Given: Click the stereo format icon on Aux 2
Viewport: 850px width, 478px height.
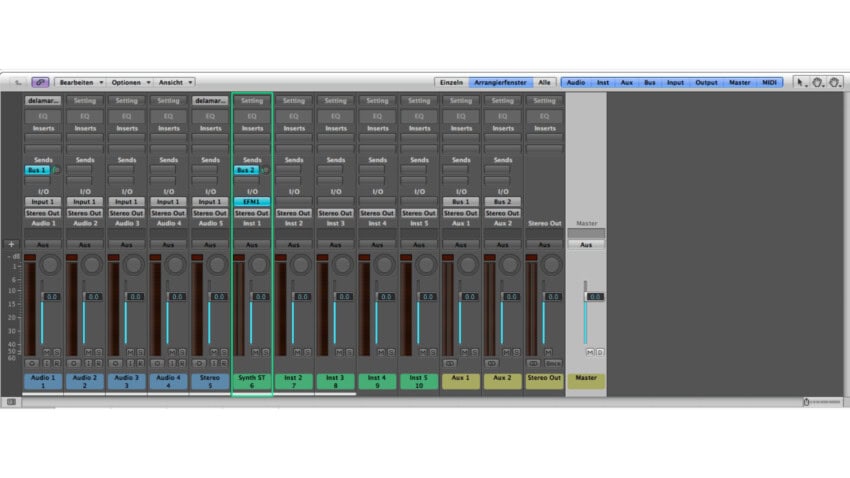Looking at the screenshot, I should pyautogui.click(x=491, y=363).
